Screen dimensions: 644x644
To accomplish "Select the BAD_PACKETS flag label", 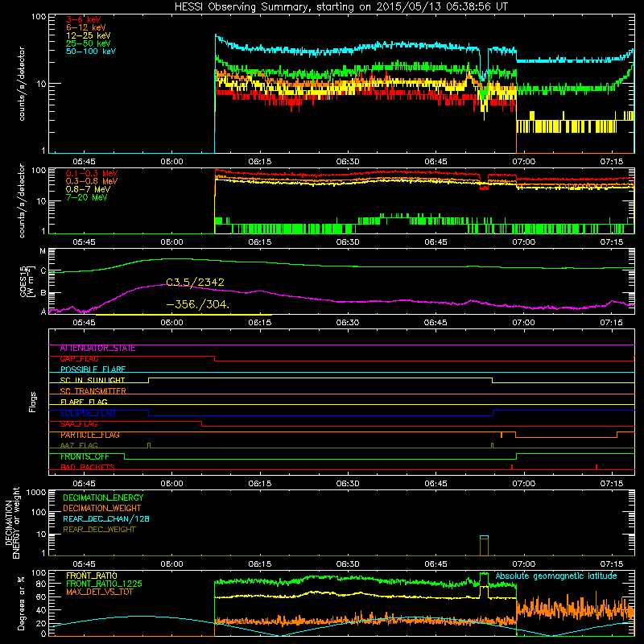I will tap(88, 468).
